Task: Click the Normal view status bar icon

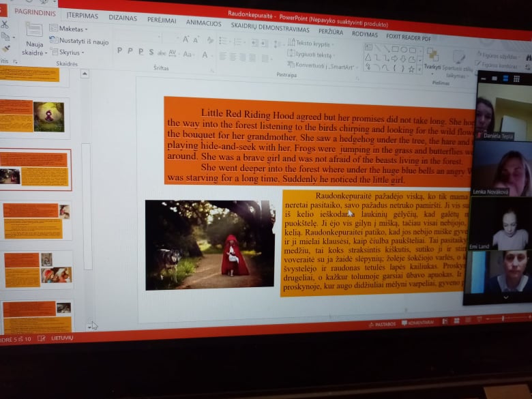Action: [x=445, y=321]
